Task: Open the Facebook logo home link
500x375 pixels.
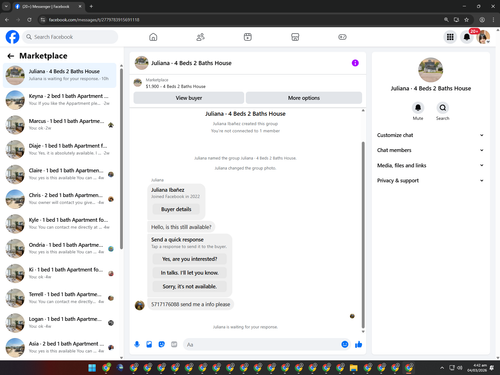Action: click(12, 37)
